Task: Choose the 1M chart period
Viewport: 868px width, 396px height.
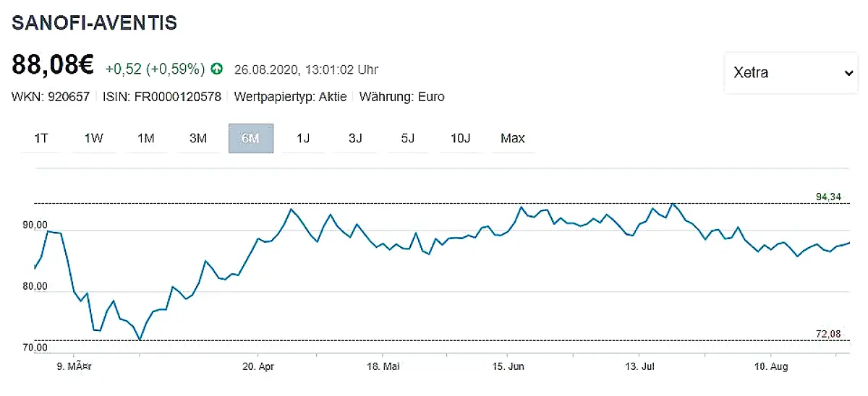Action: coord(146,139)
